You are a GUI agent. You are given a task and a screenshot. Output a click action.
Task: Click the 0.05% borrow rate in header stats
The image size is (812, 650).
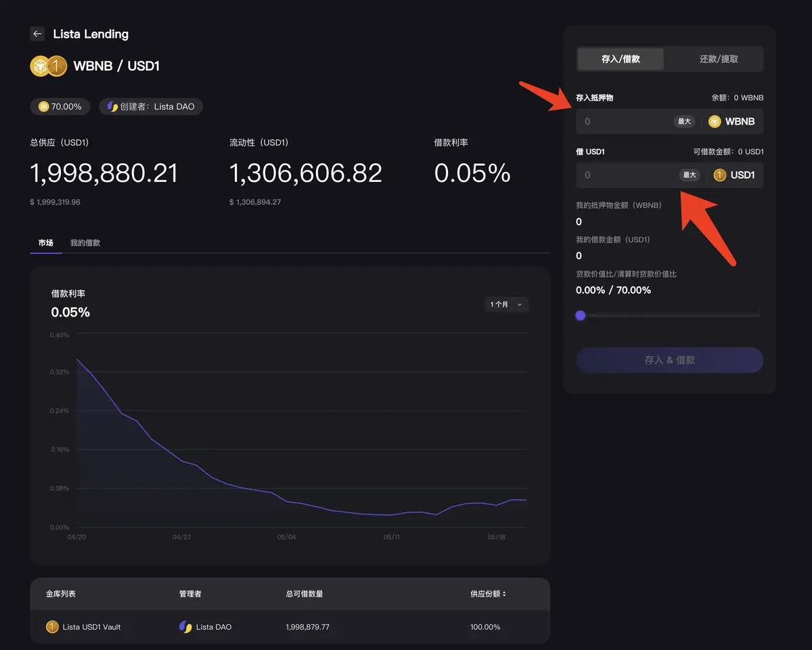[472, 174]
